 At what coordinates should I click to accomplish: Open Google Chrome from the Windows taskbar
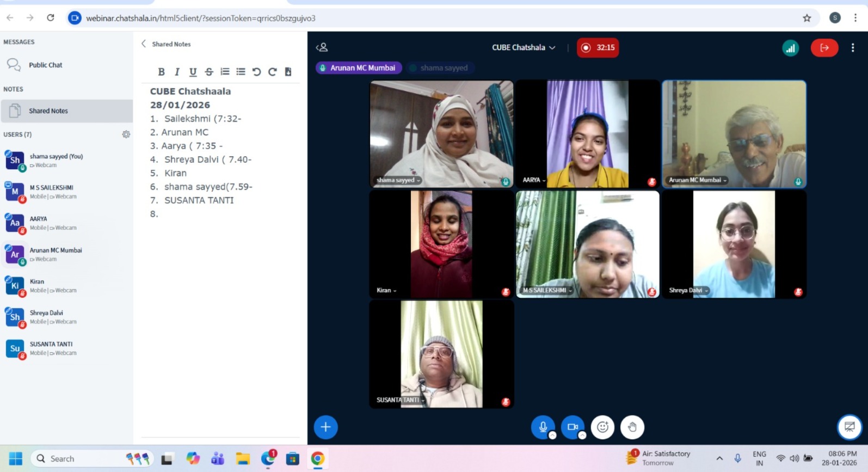tap(317, 459)
